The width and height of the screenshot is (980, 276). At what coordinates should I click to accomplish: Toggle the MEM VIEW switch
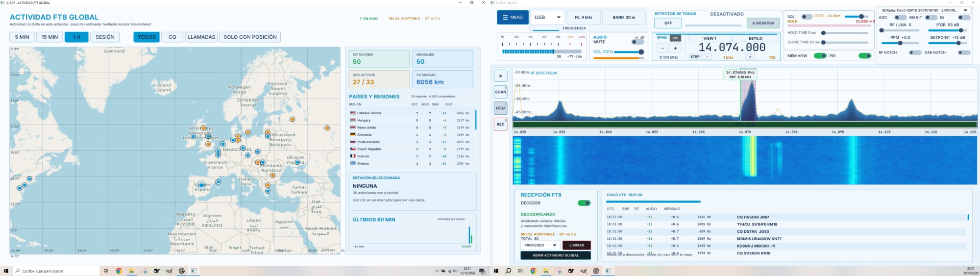pos(820,56)
